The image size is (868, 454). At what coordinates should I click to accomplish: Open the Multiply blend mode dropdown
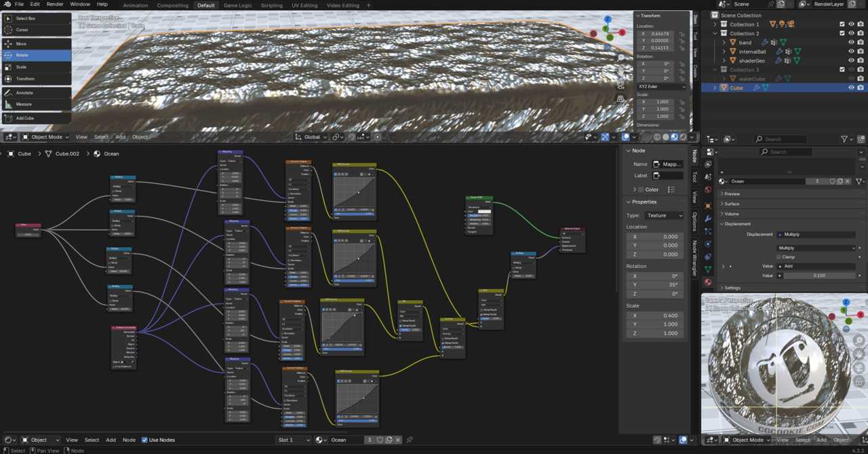[815, 248]
